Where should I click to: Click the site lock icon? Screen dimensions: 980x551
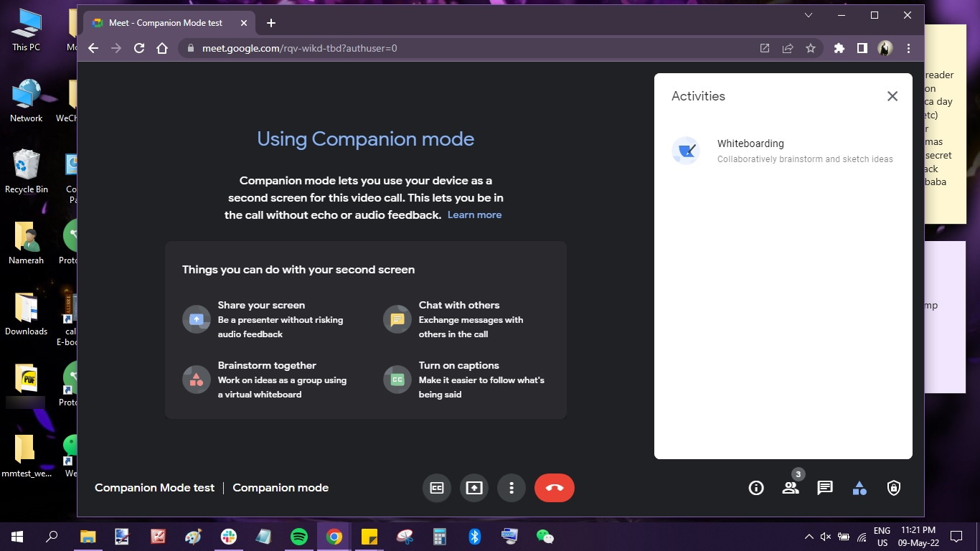(190, 48)
